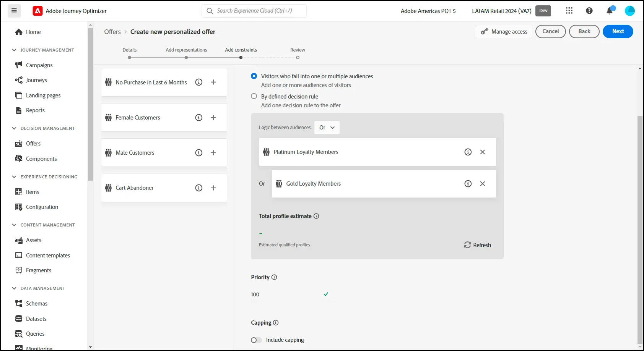Add No Purchase in Last 6 Months audience
The image size is (644, 351).
(213, 82)
